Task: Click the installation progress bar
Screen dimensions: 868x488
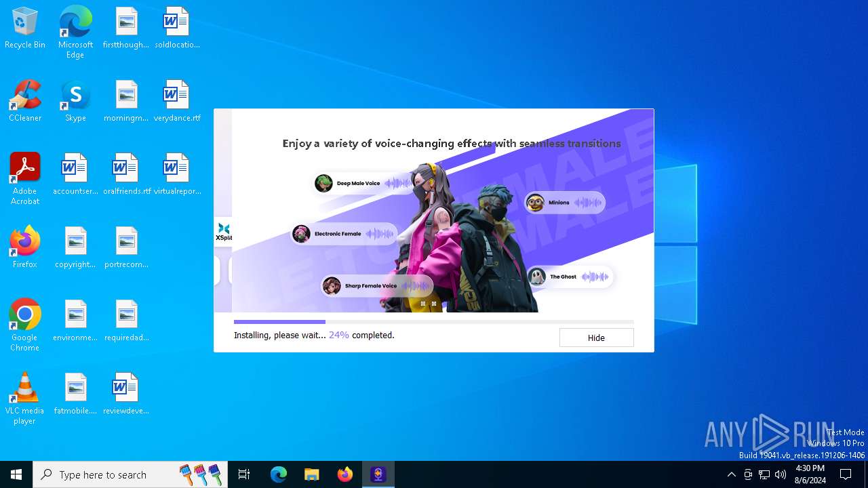Action: pyautogui.click(x=434, y=322)
